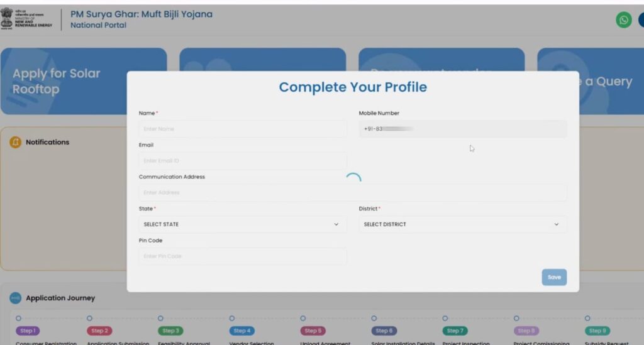
Task: Click the Email ID input field
Action: pyautogui.click(x=243, y=161)
